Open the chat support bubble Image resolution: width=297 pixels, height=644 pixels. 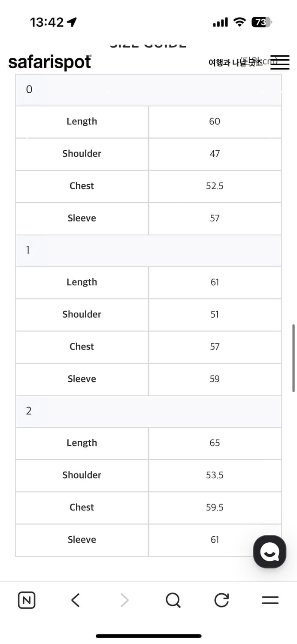[x=270, y=551]
